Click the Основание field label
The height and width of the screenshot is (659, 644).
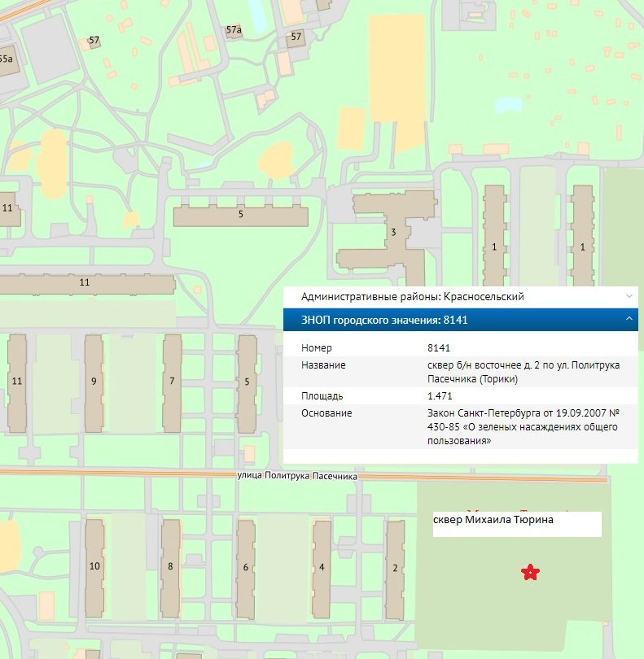[x=326, y=413]
